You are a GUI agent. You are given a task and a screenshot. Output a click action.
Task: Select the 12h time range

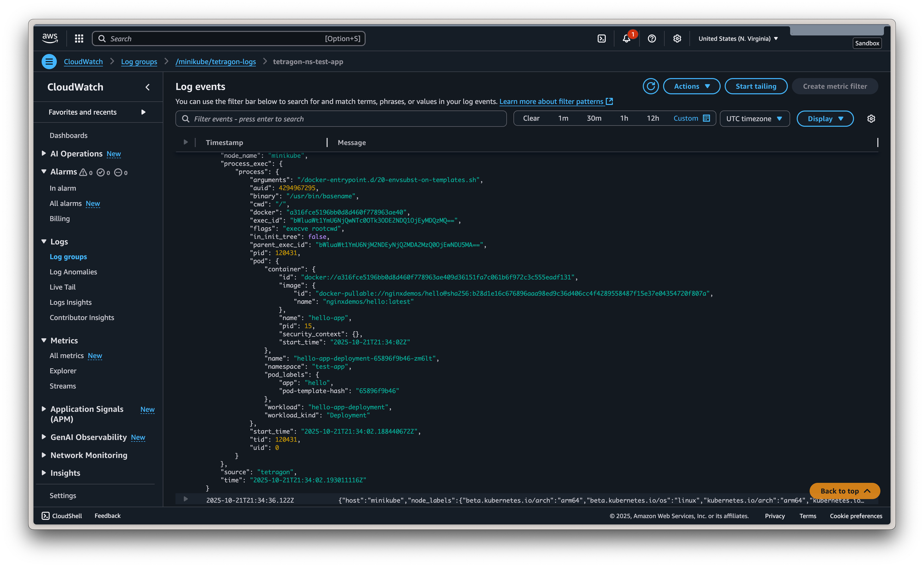pos(653,118)
